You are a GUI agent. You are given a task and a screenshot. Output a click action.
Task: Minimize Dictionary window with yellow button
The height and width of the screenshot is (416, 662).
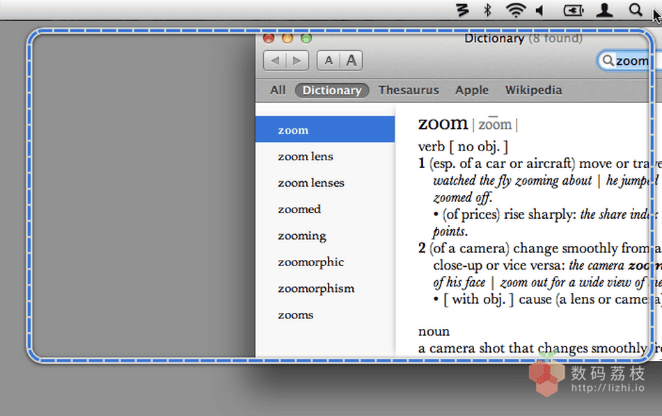[287, 39]
